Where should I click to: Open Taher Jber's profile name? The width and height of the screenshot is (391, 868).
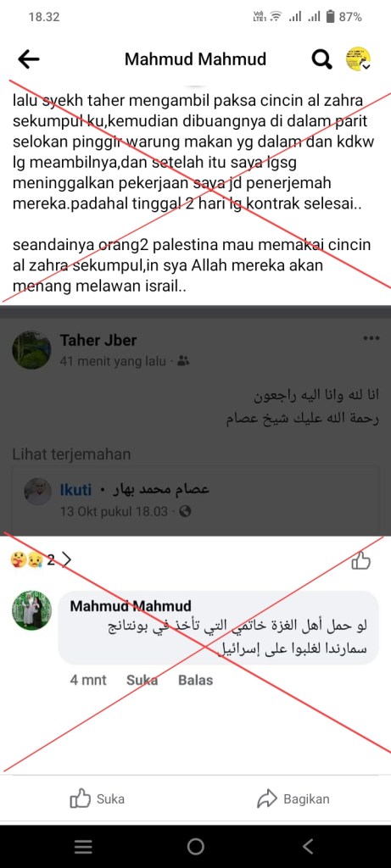pos(98,339)
